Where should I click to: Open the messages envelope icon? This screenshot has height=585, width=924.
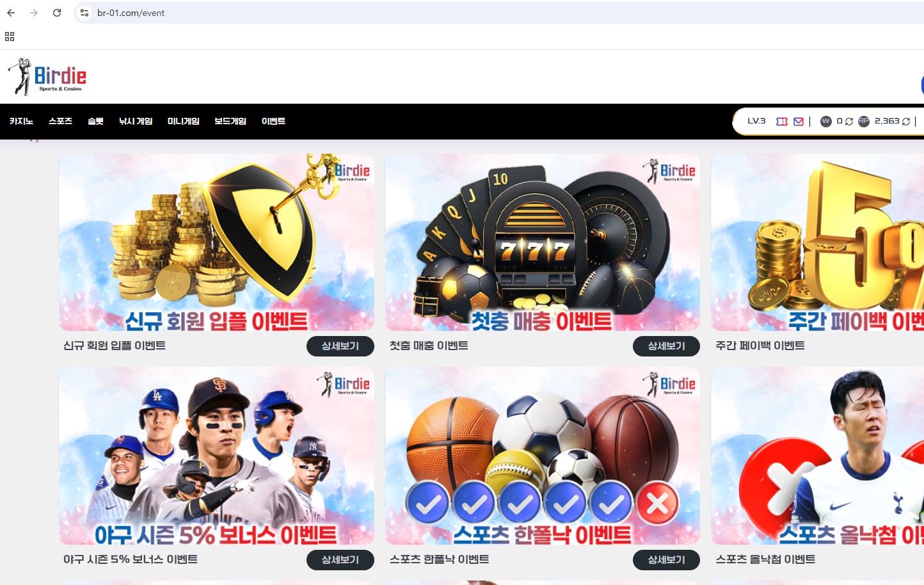click(799, 122)
